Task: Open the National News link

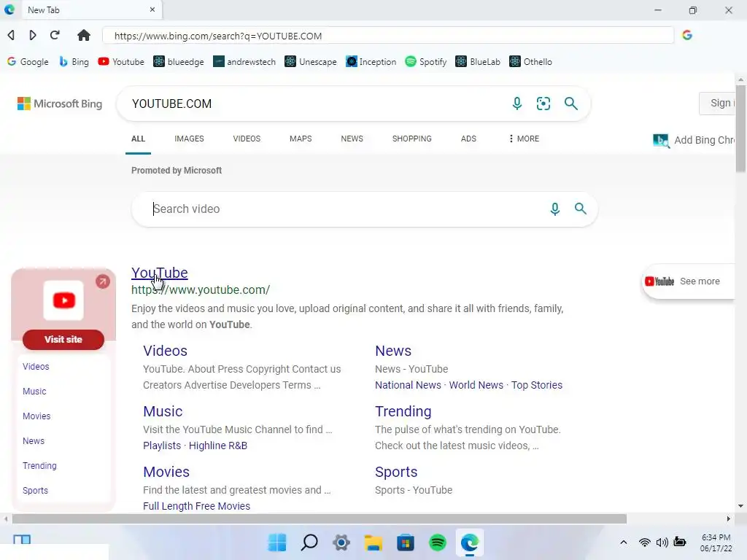Action: click(408, 385)
